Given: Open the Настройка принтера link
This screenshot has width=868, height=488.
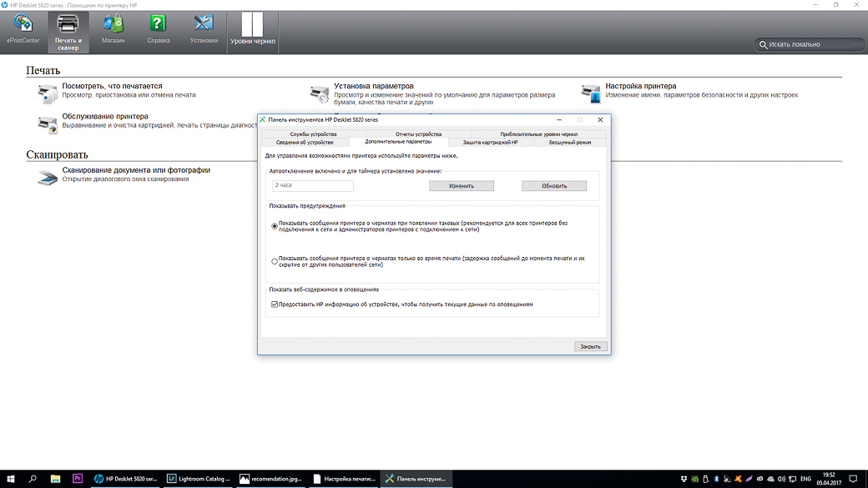Looking at the screenshot, I should tap(640, 86).
